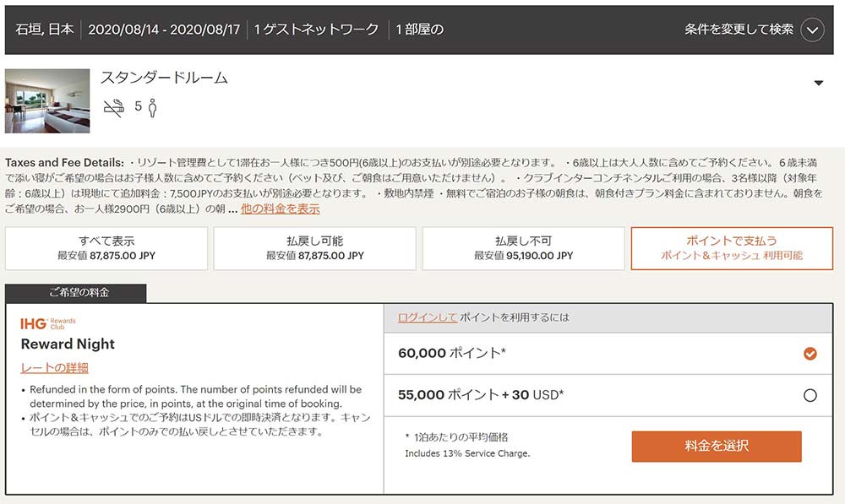
Task: Open the すべて表示 rate tab
Action: (x=106, y=248)
